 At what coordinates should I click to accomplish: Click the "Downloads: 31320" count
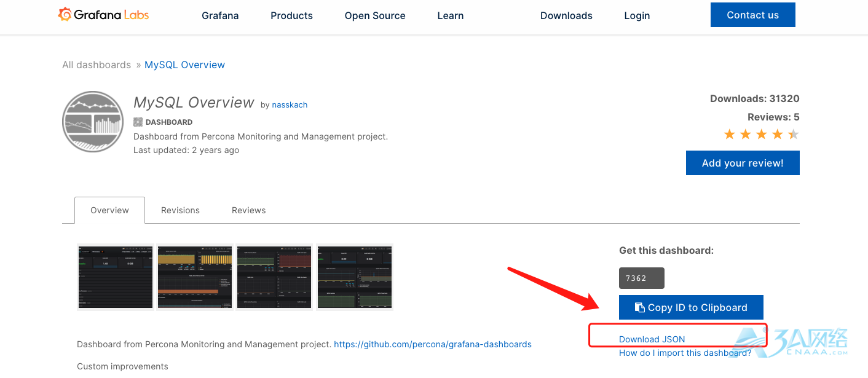click(x=755, y=98)
